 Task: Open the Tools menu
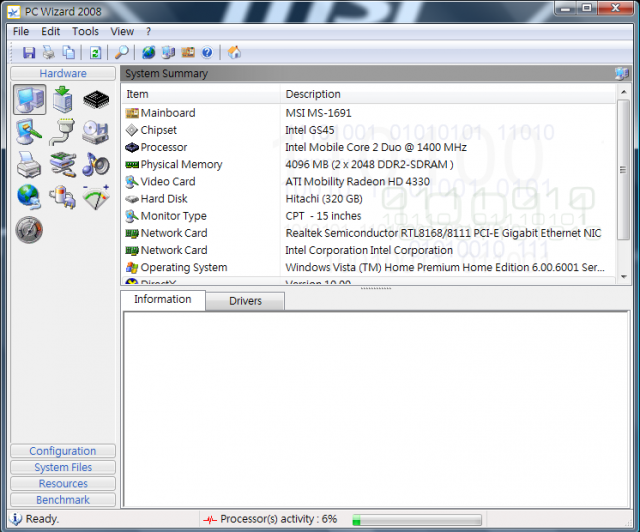click(85, 31)
